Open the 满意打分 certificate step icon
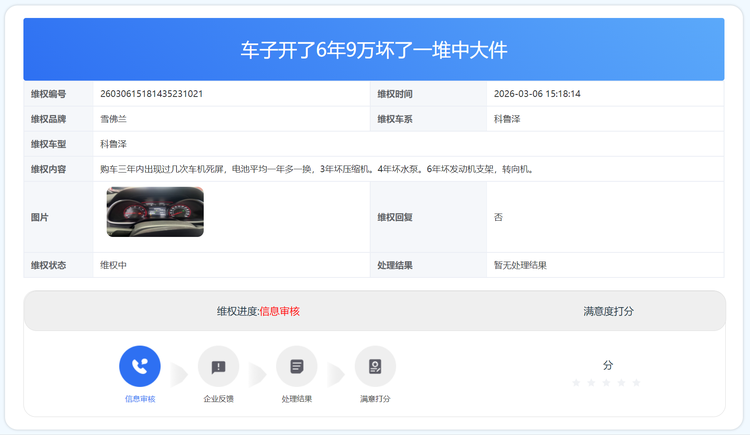This screenshot has width=750, height=435. pos(375,366)
